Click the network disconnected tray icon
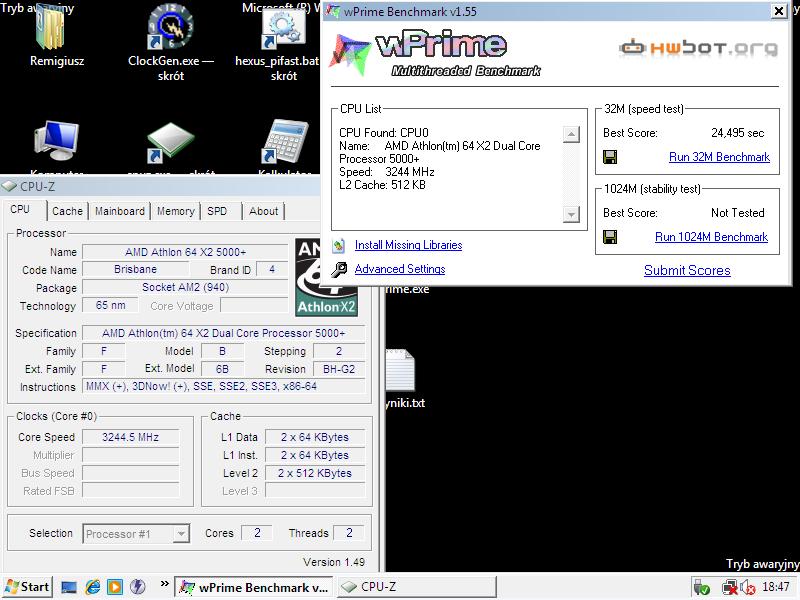This screenshot has width=800, height=600. click(x=730, y=588)
